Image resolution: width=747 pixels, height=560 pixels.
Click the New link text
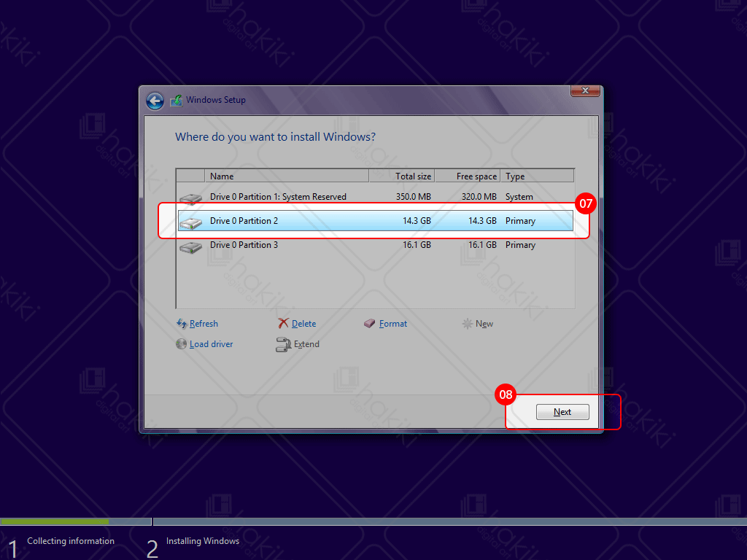(x=484, y=324)
